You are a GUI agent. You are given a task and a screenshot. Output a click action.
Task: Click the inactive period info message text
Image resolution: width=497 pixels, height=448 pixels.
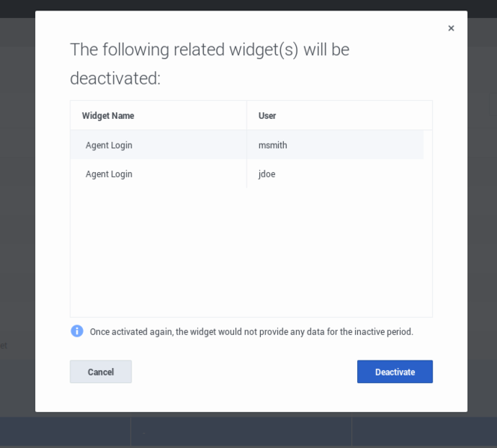tap(251, 332)
